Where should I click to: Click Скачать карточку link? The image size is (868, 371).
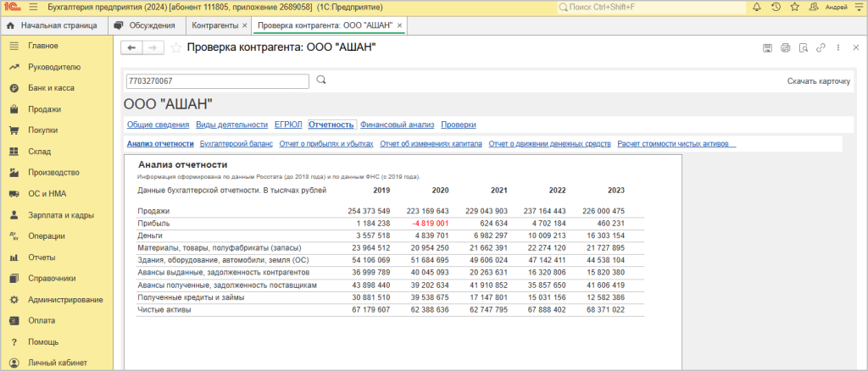coord(818,81)
